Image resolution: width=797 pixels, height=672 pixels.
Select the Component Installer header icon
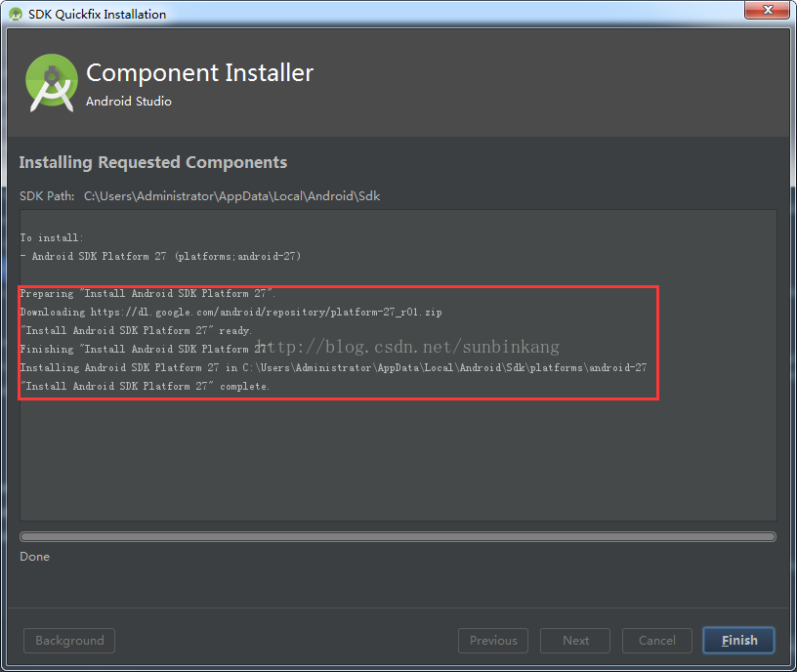pos(50,82)
